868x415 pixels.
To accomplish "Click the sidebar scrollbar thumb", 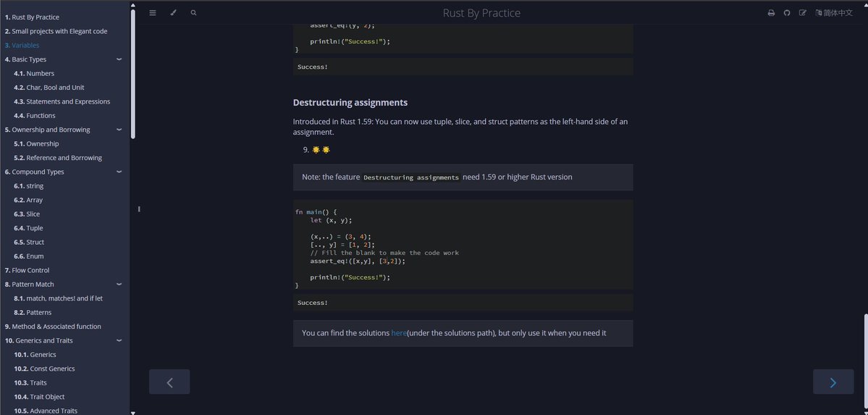I will point(133,74).
